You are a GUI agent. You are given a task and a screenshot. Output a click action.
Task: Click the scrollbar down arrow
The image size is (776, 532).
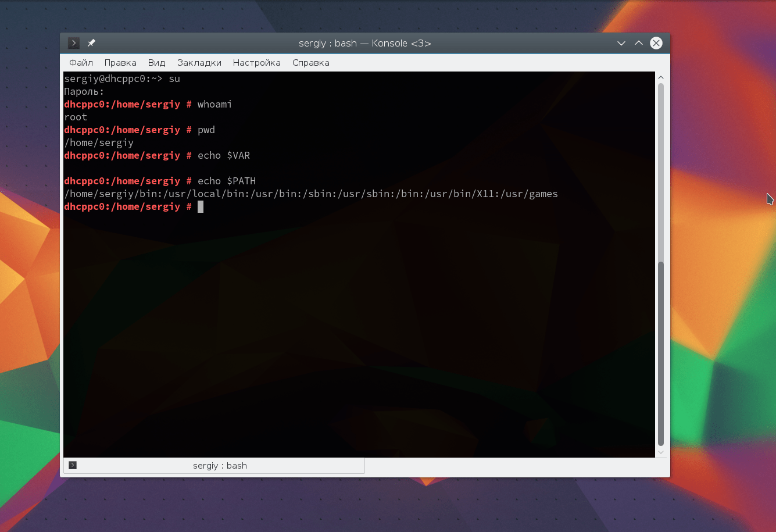660,452
